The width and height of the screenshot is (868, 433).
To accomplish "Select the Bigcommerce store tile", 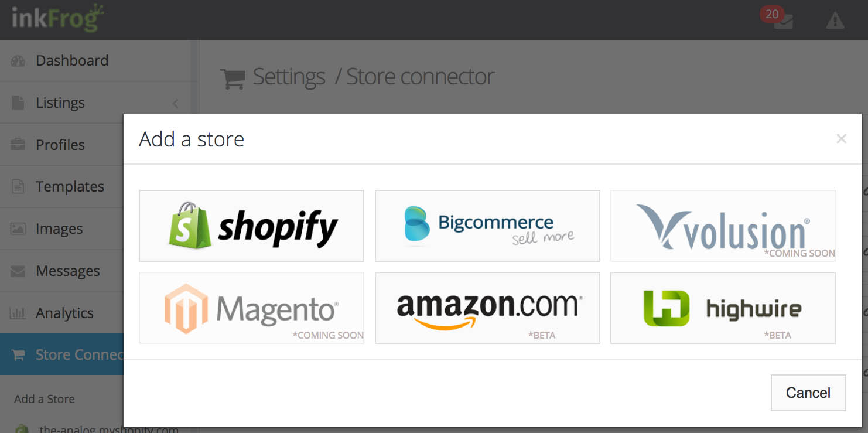I will [x=487, y=226].
